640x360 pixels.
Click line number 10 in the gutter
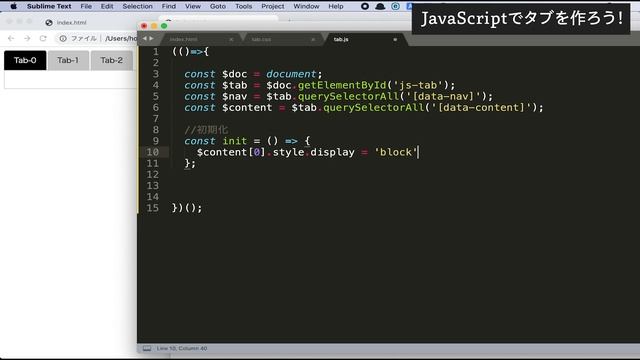[152, 152]
